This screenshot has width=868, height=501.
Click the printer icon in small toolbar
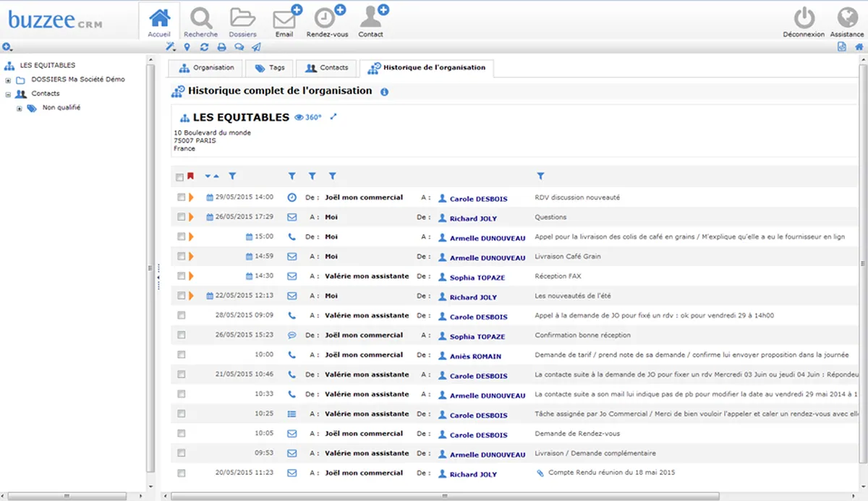pyautogui.click(x=222, y=48)
